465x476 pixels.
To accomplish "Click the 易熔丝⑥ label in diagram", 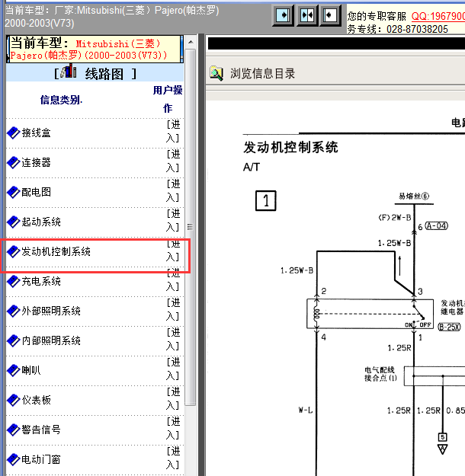I will (414, 196).
